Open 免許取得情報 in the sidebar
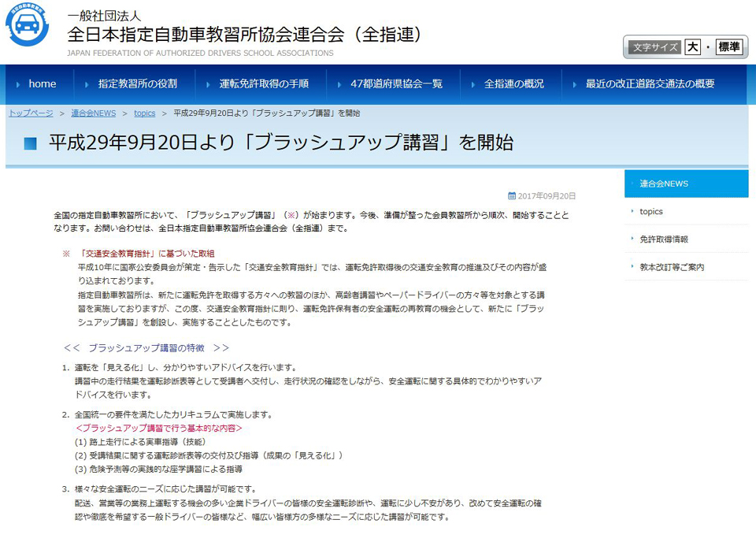The width and height of the screenshot is (756, 542). click(664, 239)
